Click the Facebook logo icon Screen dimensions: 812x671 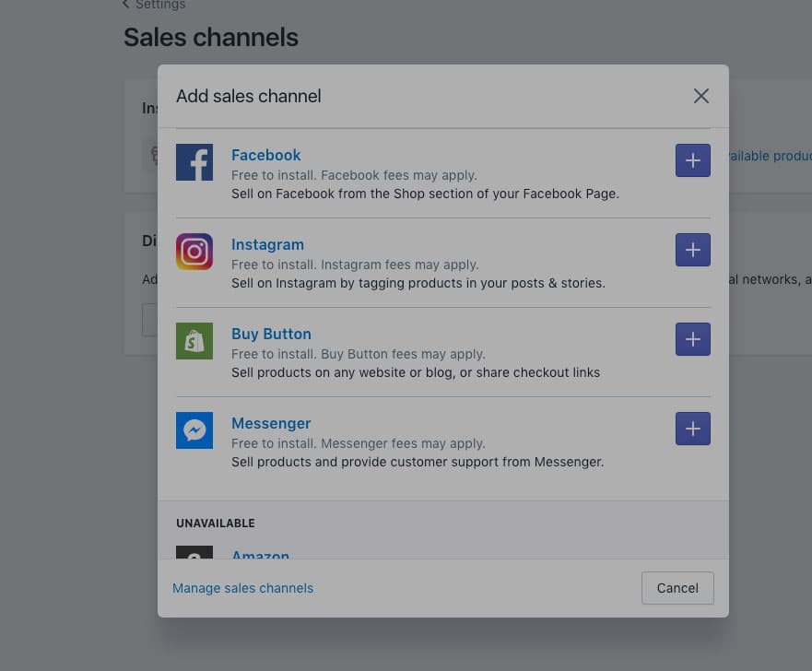pyautogui.click(x=194, y=162)
